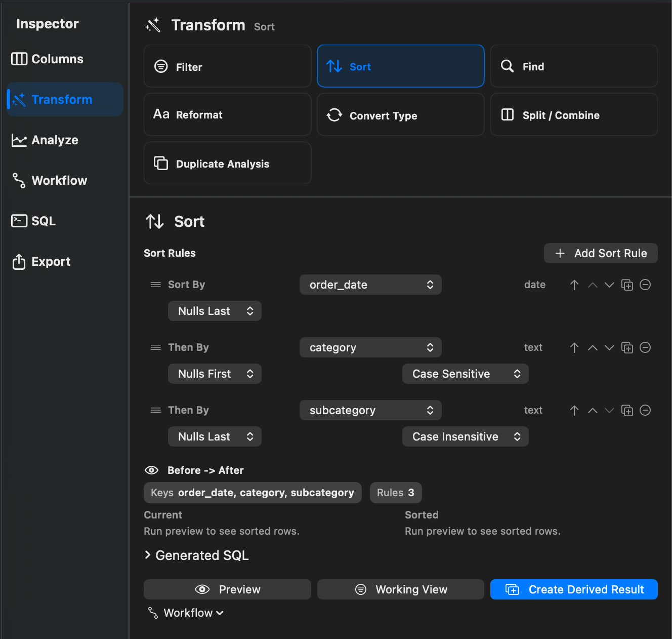The height and width of the screenshot is (639, 672).
Task: Click the 'Sort Rules' label
Action: 170,253
